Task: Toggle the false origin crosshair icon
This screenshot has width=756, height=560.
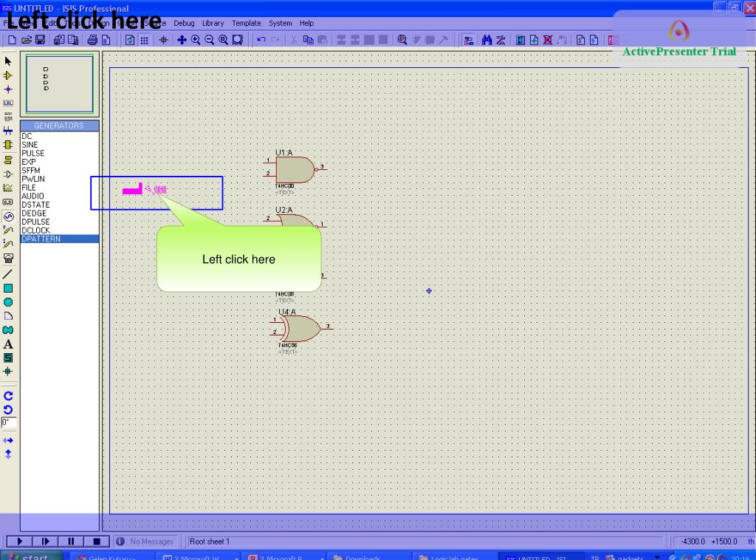Action: coord(163,40)
